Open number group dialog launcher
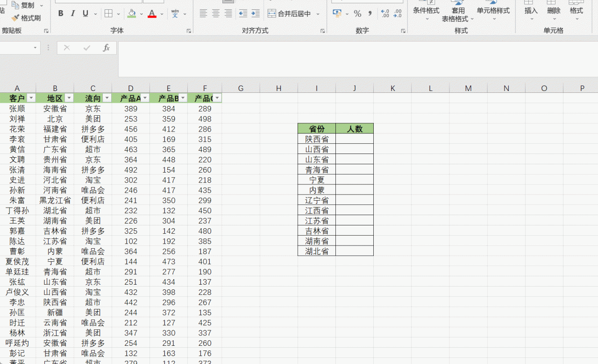598x364 pixels. tap(403, 31)
